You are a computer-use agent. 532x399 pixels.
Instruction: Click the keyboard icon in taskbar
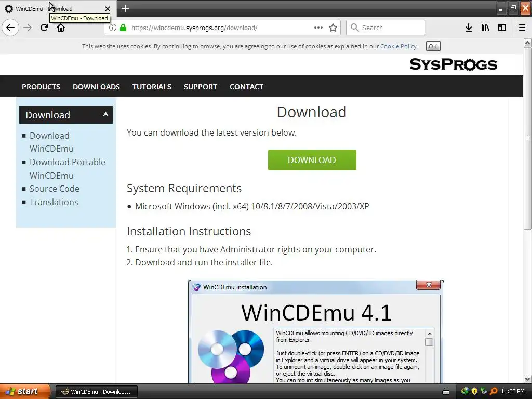[x=446, y=392]
